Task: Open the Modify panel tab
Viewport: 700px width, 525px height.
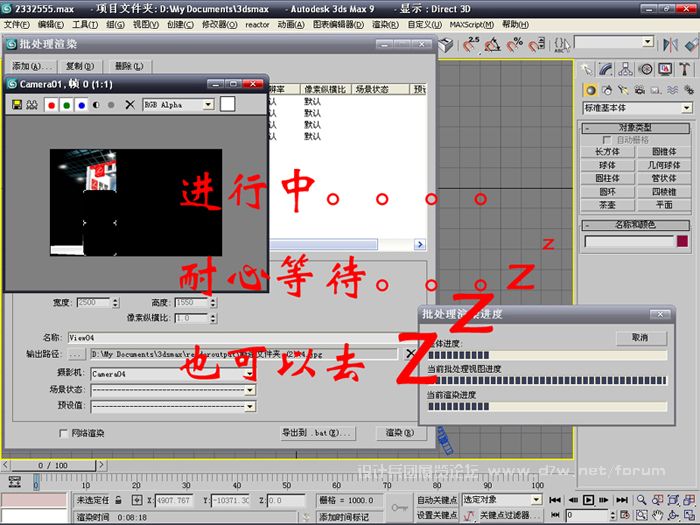Action: 606,69
